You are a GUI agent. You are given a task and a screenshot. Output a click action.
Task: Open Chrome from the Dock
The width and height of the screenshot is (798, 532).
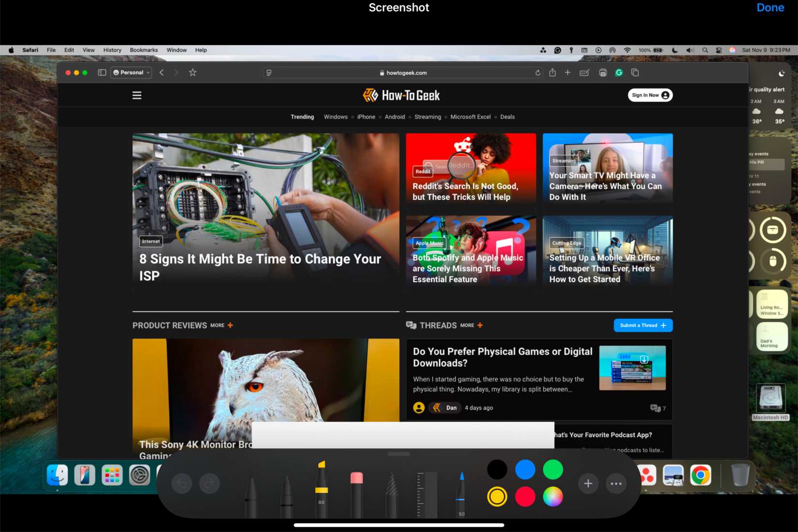tap(700, 475)
